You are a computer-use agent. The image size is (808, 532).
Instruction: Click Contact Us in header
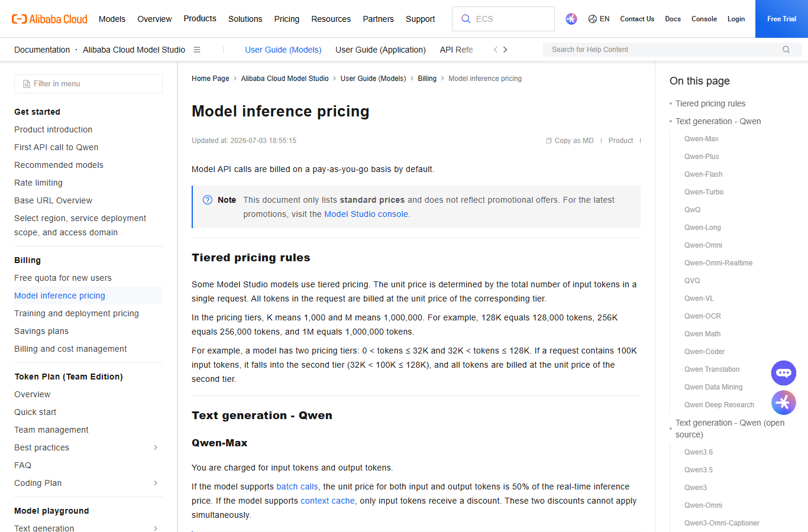[637, 19]
